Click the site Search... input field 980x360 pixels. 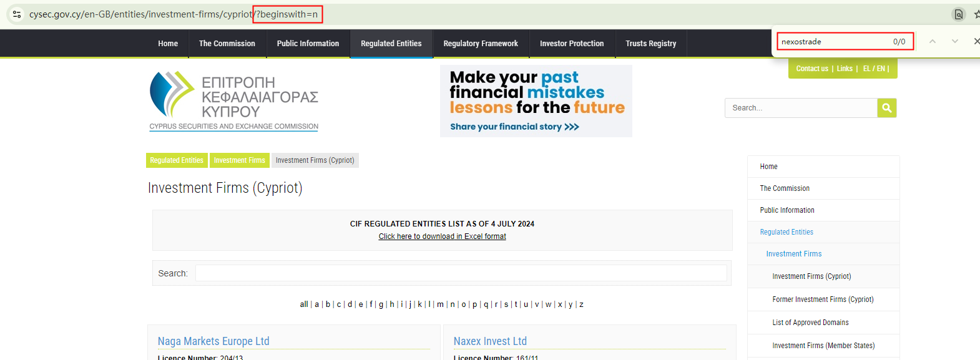click(801, 108)
